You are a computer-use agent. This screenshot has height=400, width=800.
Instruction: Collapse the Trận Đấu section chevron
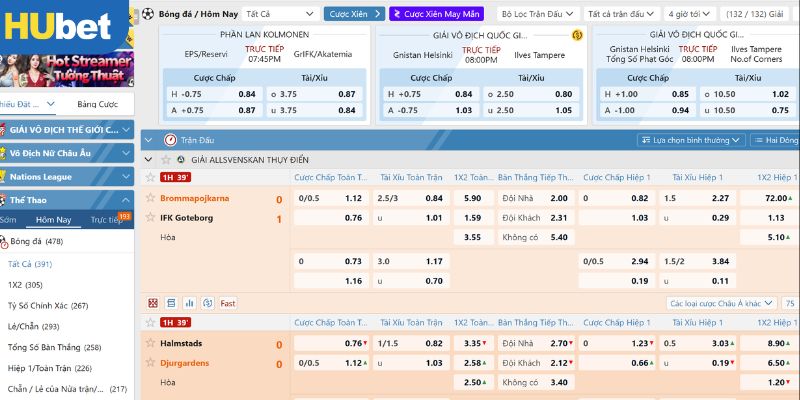click(148, 140)
